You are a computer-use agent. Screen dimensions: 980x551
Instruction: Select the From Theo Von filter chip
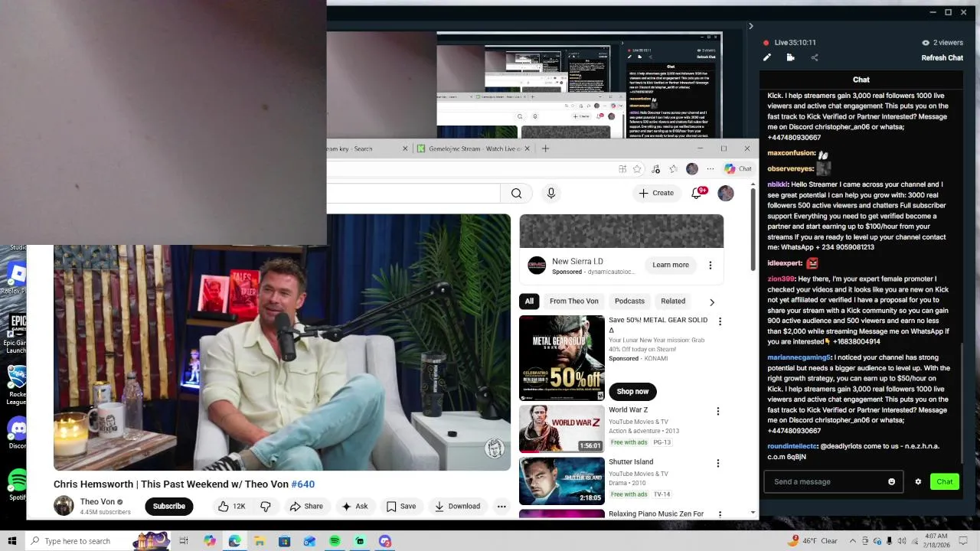[573, 301]
